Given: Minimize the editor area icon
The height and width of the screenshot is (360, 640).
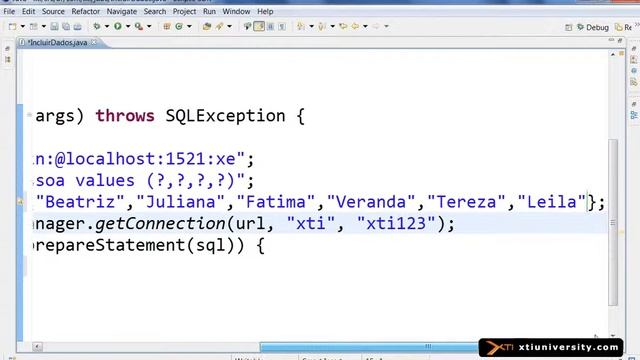Looking at the screenshot, I should 611,40.
